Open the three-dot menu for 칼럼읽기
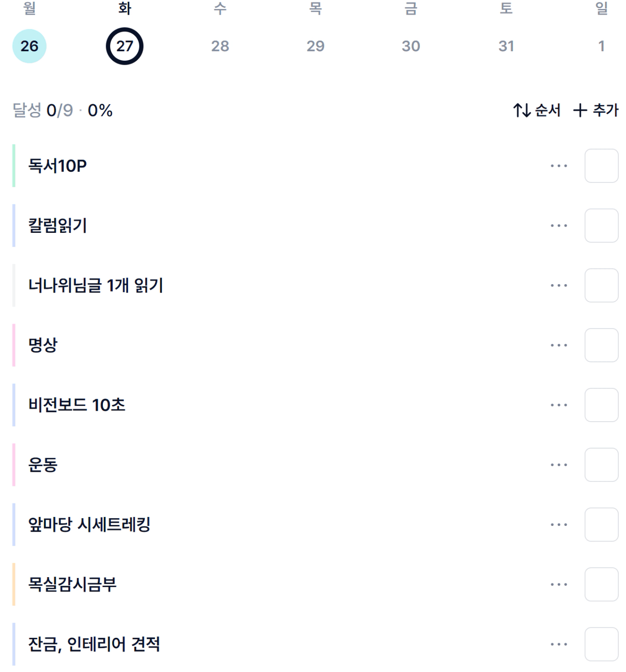626x672 pixels. [559, 226]
